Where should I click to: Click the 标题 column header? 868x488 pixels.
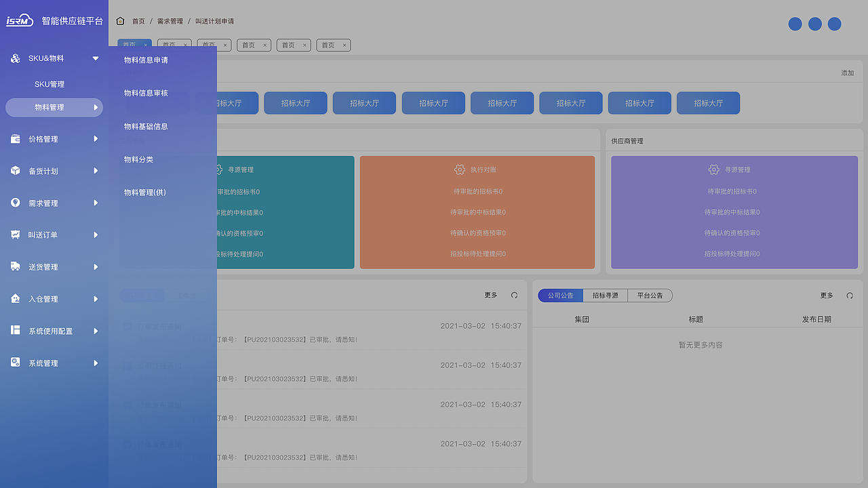696,319
